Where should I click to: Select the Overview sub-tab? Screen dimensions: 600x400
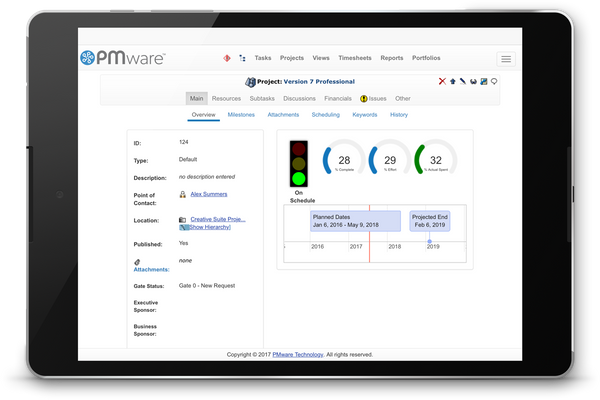tap(204, 115)
